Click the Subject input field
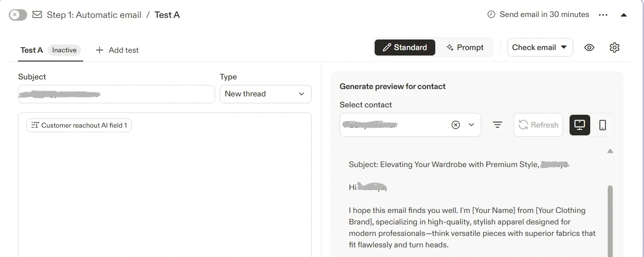Screen dimensions: 644x257 point(116,94)
